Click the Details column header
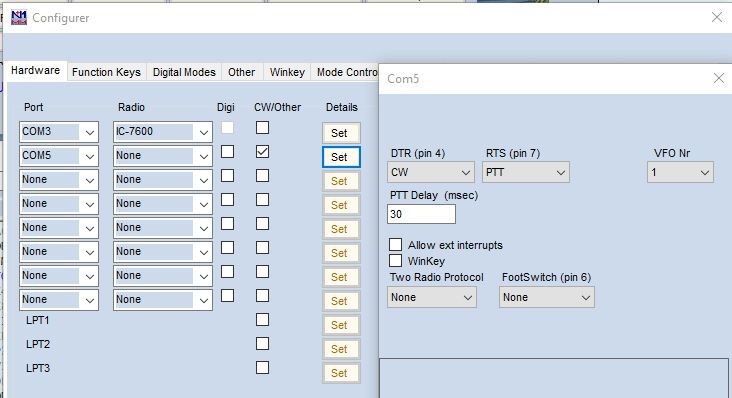 pos(342,107)
